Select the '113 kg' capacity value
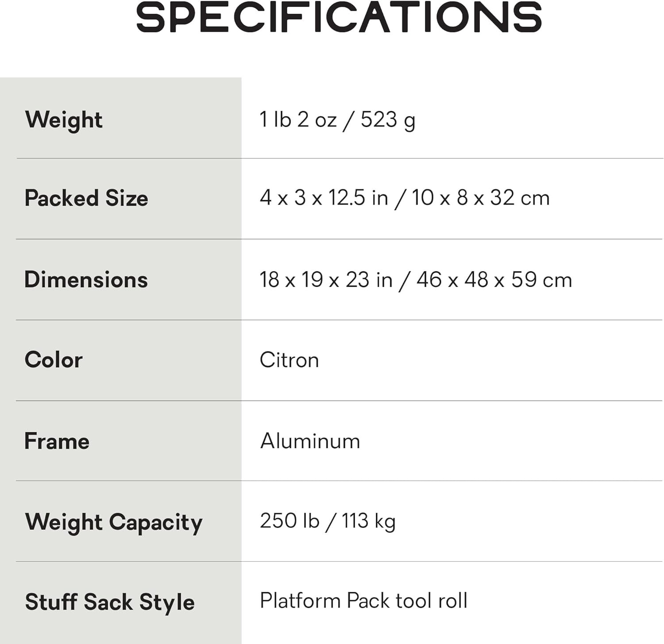 368,521
